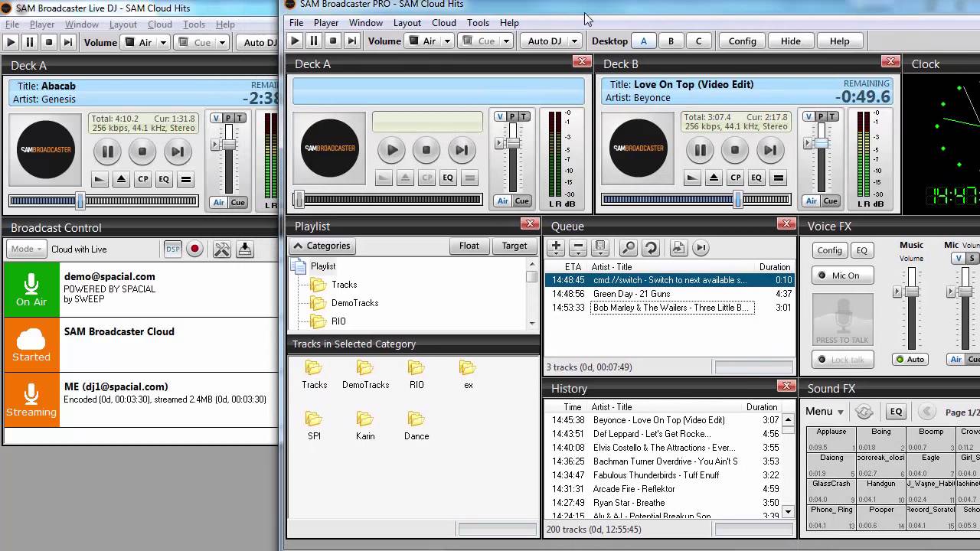Toggle Air output on Deck B
The image size is (980, 551).
811,201
